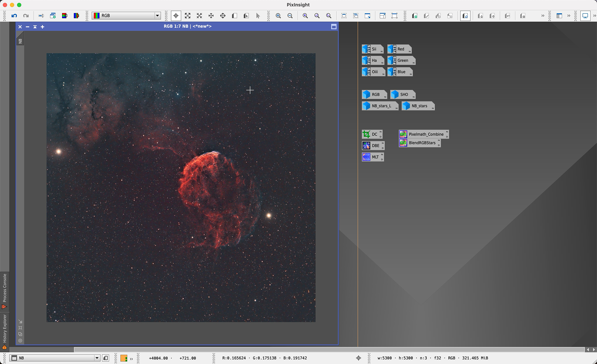Expand status bar chevron next to orange icon

(131, 358)
